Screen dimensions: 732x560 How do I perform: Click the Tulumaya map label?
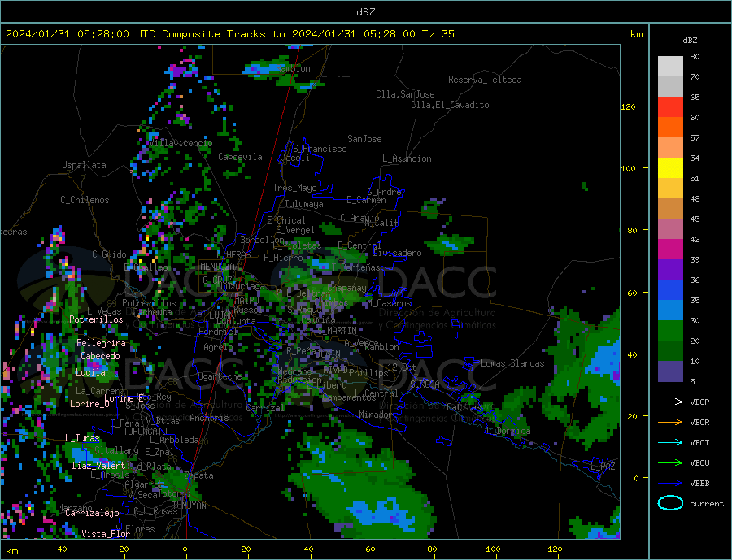pos(304,204)
